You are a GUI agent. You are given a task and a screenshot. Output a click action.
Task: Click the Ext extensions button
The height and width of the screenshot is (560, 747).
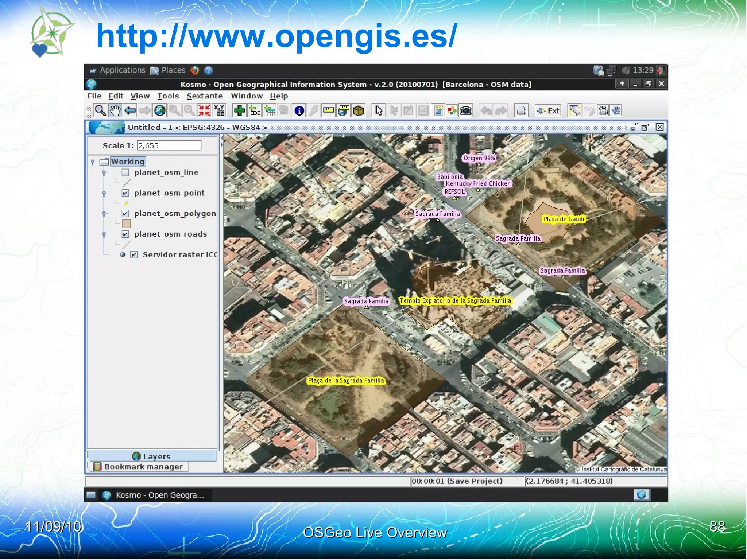pos(548,110)
